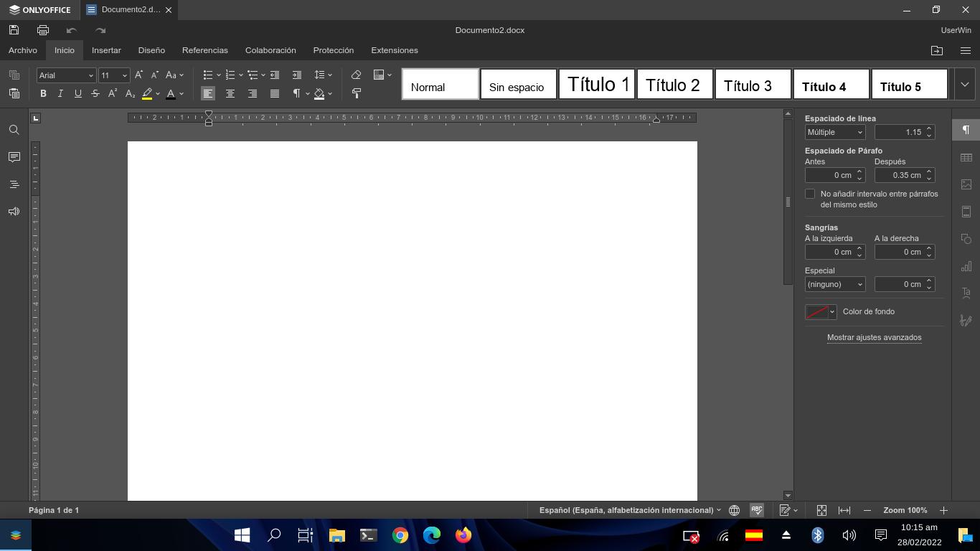Center align the paragraph

(x=230, y=93)
